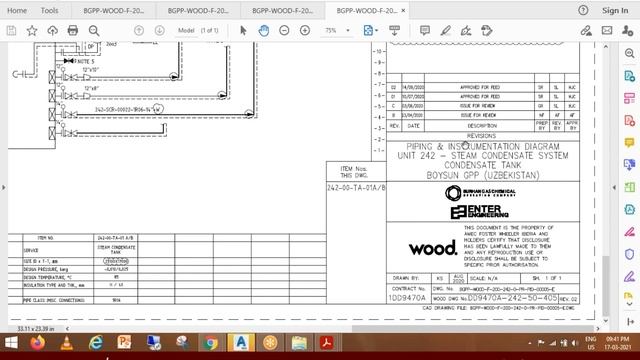
Task: Zoom in with the plus button
Action: tap(305, 31)
